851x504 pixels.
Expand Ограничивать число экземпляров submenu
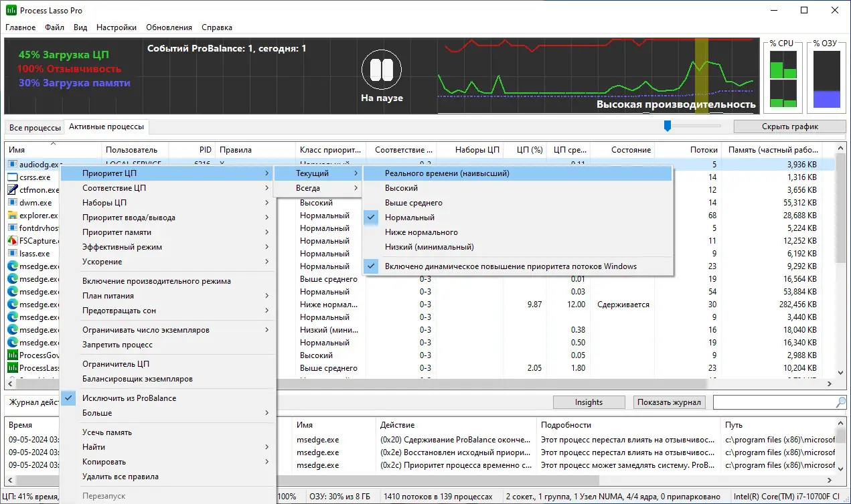tap(168, 330)
